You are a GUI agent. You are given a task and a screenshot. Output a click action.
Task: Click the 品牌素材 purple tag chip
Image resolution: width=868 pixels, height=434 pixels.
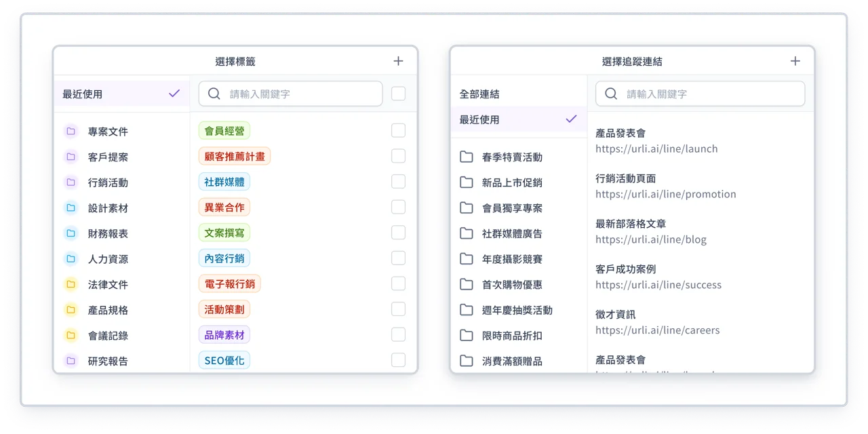(x=224, y=334)
